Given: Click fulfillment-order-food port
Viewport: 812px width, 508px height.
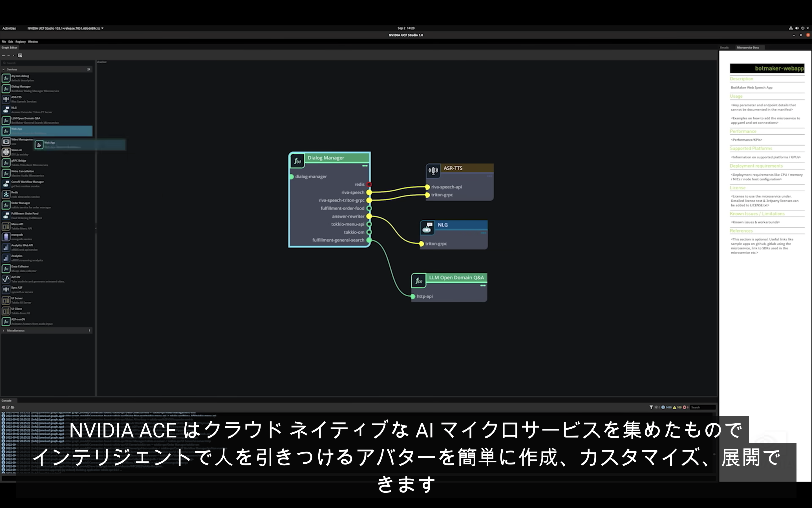Looking at the screenshot, I should coord(369,208).
